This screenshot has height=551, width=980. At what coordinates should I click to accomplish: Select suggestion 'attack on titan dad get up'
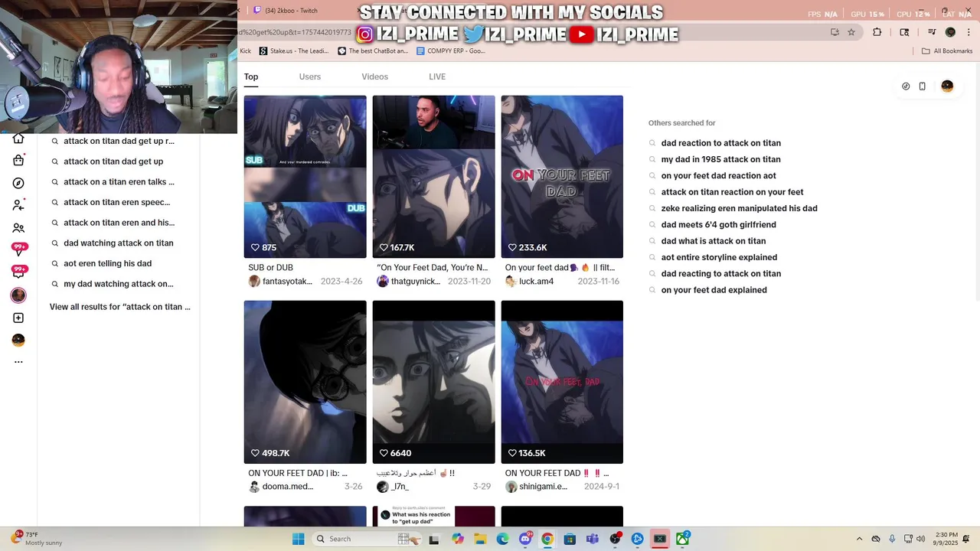click(x=113, y=161)
